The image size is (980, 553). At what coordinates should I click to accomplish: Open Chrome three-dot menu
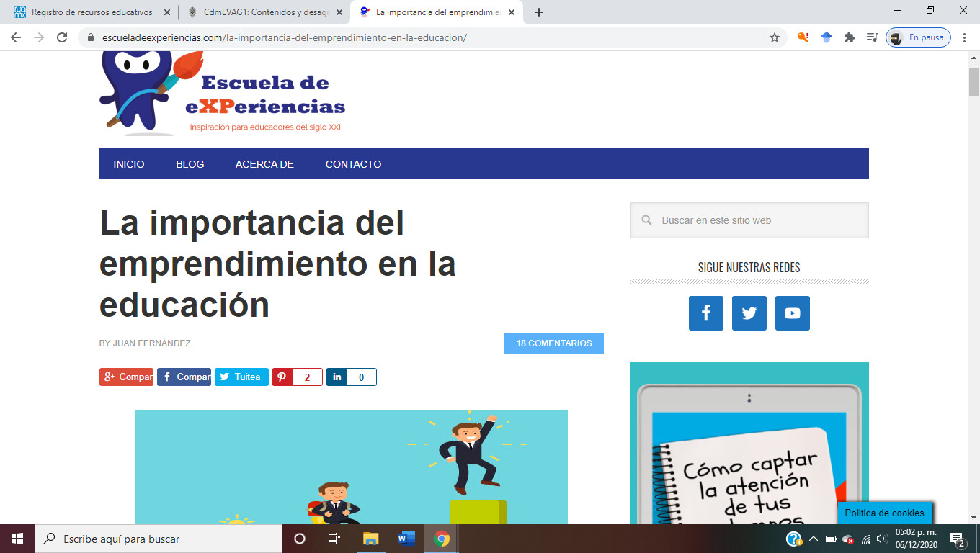(x=965, y=37)
